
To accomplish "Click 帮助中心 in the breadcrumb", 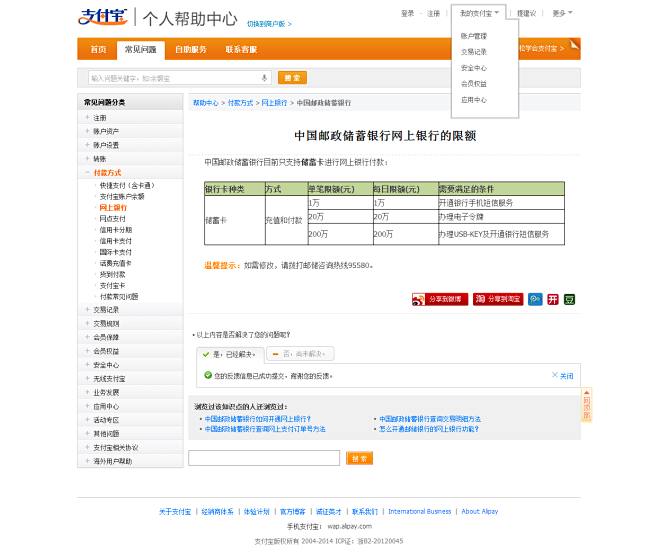I will [206, 103].
